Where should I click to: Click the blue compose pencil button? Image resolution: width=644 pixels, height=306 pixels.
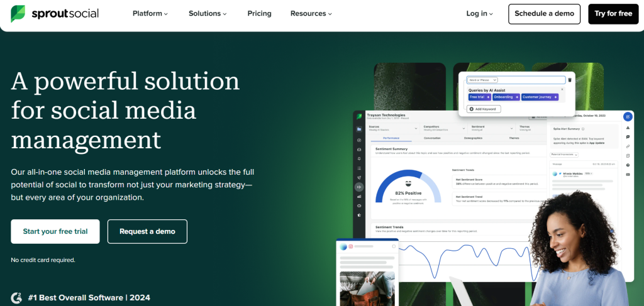(628, 117)
